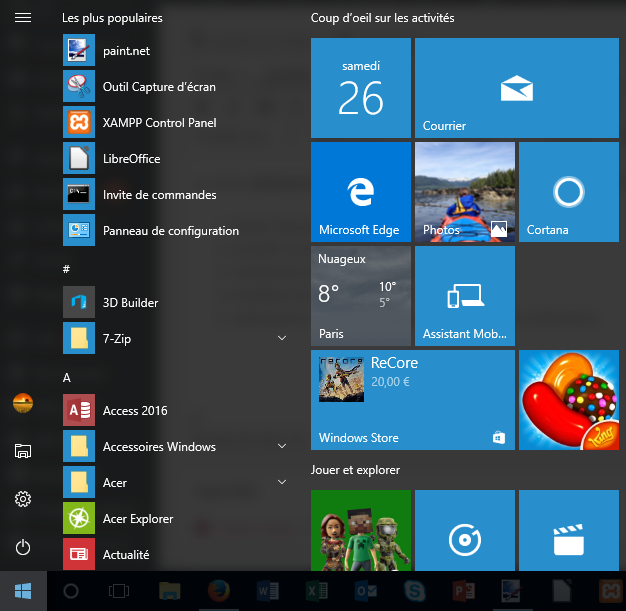Click the '#' section header
The width and height of the screenshot is (626, 611).
pyautogui.click(x=66, y=269)
